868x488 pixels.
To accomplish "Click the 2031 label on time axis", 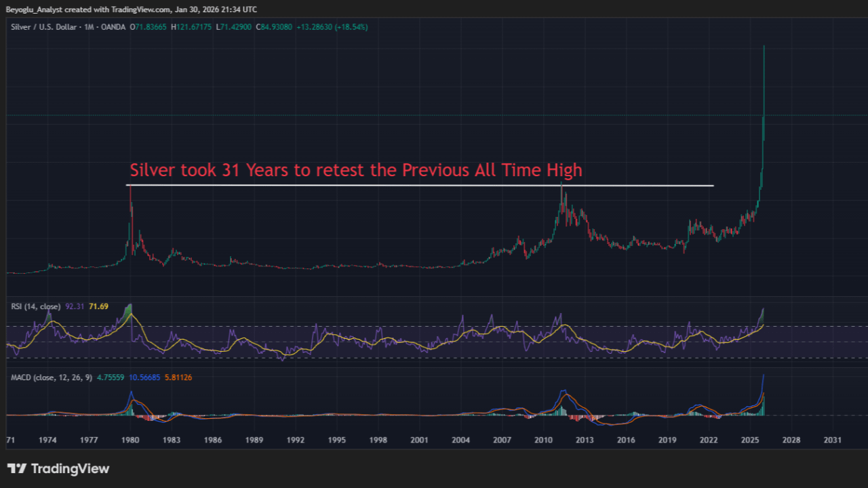I will tap(833, 440).
